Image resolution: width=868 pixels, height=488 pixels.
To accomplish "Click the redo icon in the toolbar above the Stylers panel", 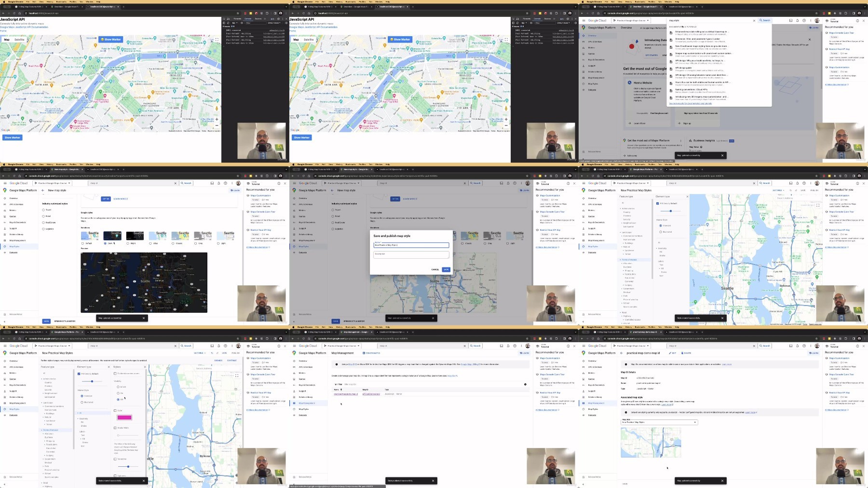I will pyautogui.click(x=217, y=353).
